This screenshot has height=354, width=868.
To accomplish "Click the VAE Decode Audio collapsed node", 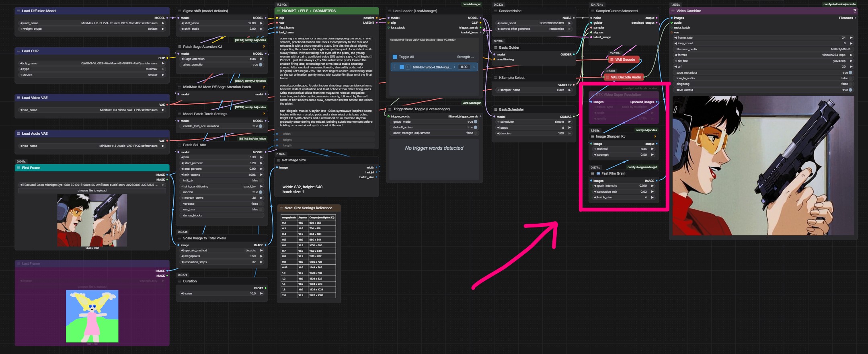I will pos(623,77).
